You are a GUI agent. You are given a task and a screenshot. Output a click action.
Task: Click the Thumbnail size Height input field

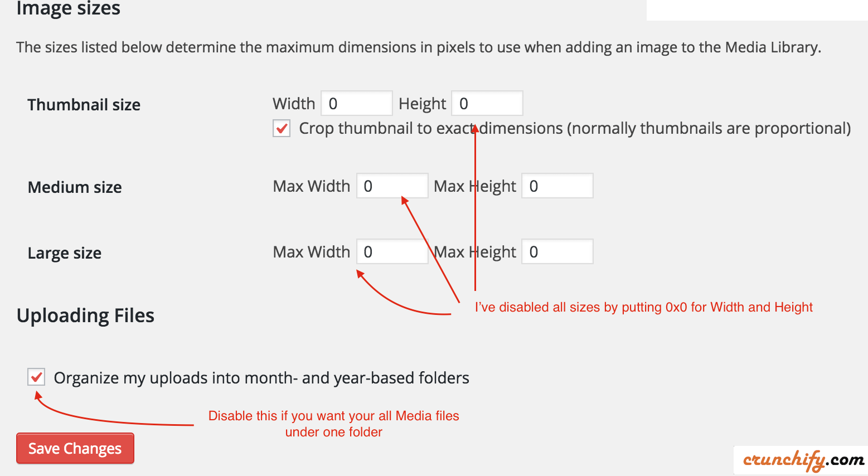(x=487, y=104)
